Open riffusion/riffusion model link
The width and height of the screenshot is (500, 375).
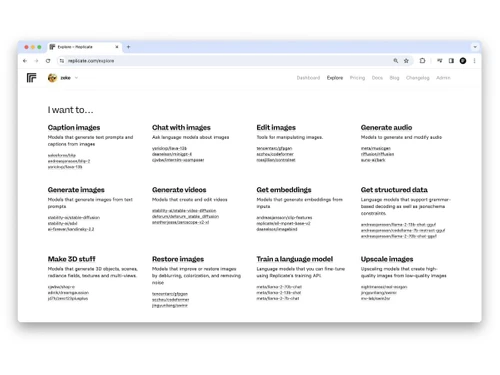(377, 154)
